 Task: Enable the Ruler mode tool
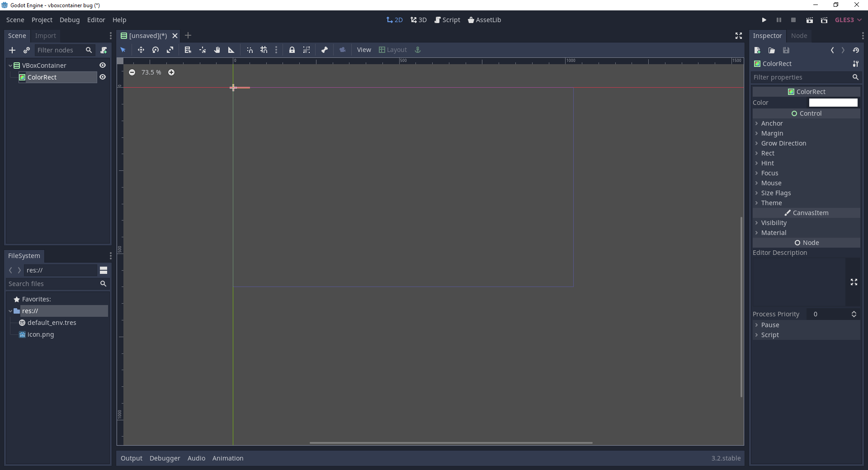coord(231,50)
